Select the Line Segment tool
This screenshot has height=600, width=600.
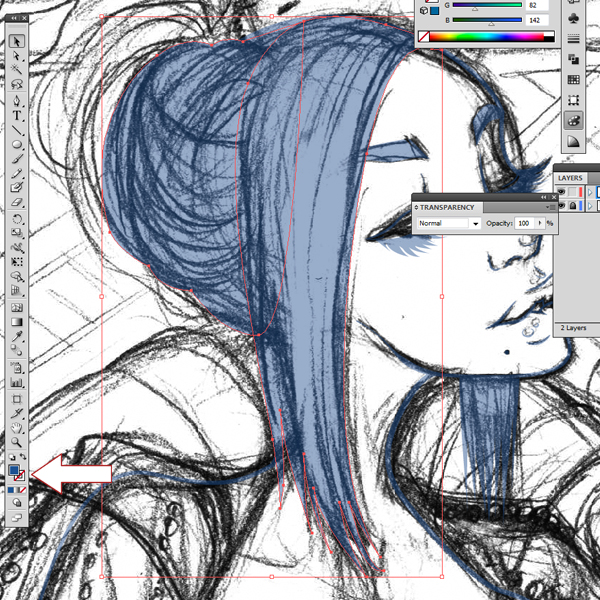pyautogui.click(x=16, y=130)
